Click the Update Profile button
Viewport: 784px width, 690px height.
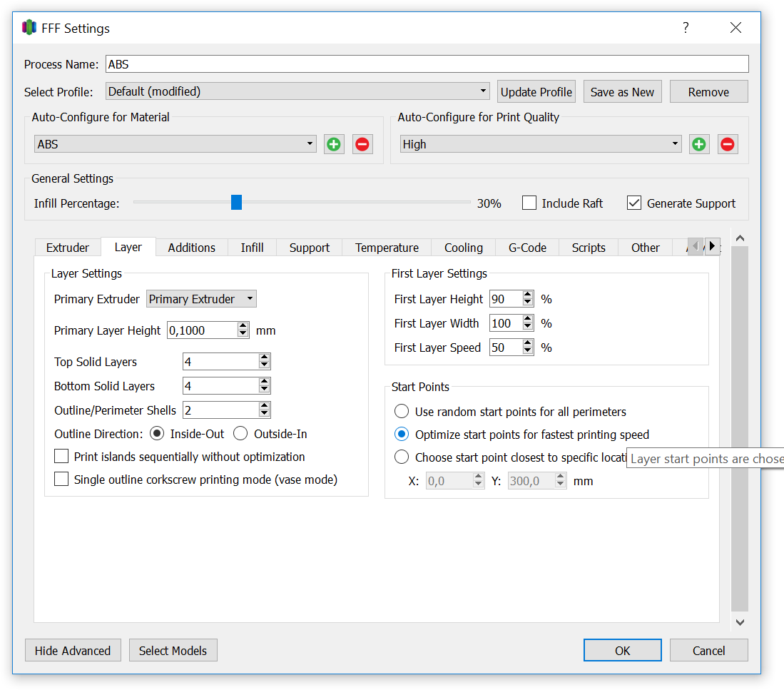[x=536, y=92]
